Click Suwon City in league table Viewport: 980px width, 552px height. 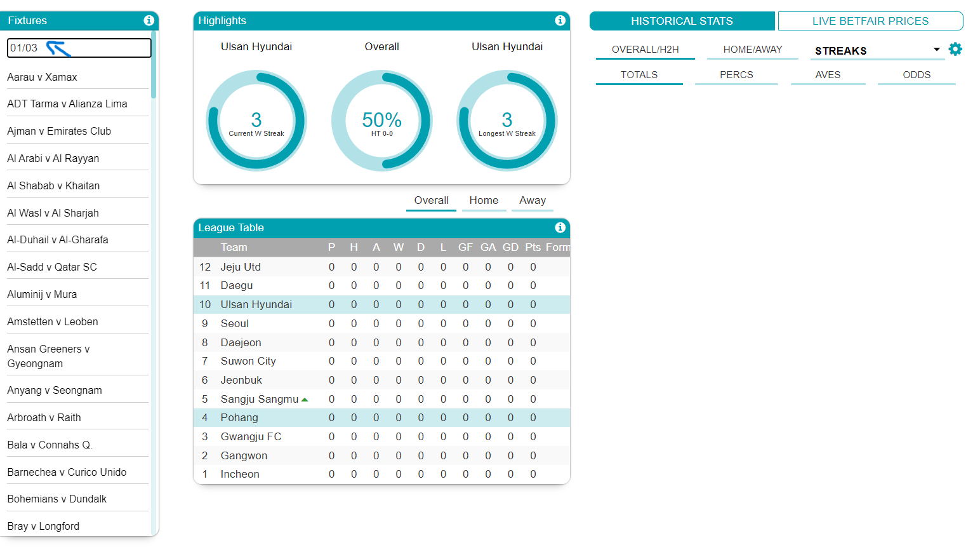248,361
